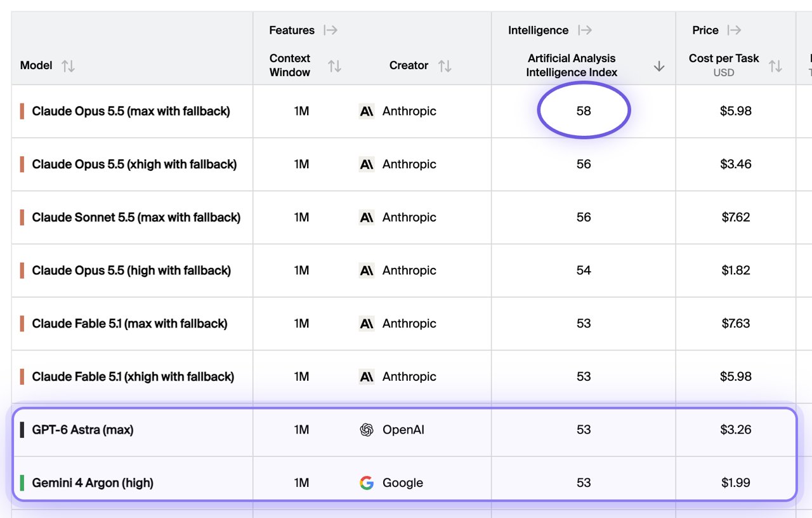Select Claude Fable 5.1 (max with fallback)

click(x=129, y=324)
